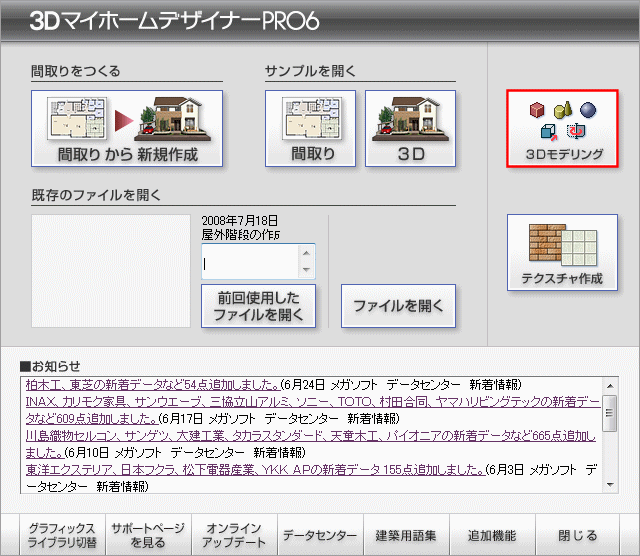The width and height of the screenshot is (640, 556).
Task: Click オンラインアップデート button
Action: coord(233,536)
